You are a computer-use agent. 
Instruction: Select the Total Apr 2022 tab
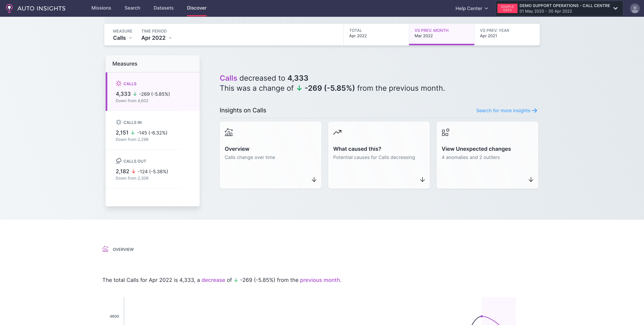[376, 34]
